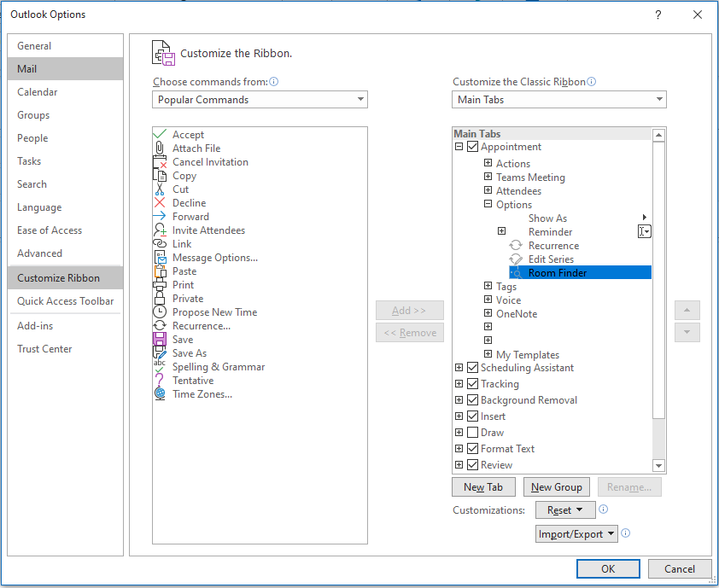Click the Spelling & Grammar abc icon
Image resolution: width=719 pixels, height=588 pixels.
pos(160,367)
